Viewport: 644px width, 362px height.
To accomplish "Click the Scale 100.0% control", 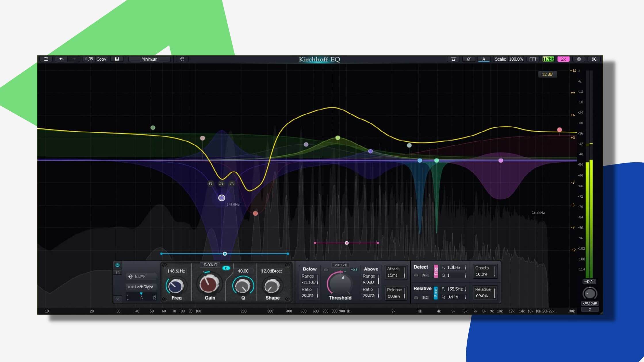I will [509, 59].
